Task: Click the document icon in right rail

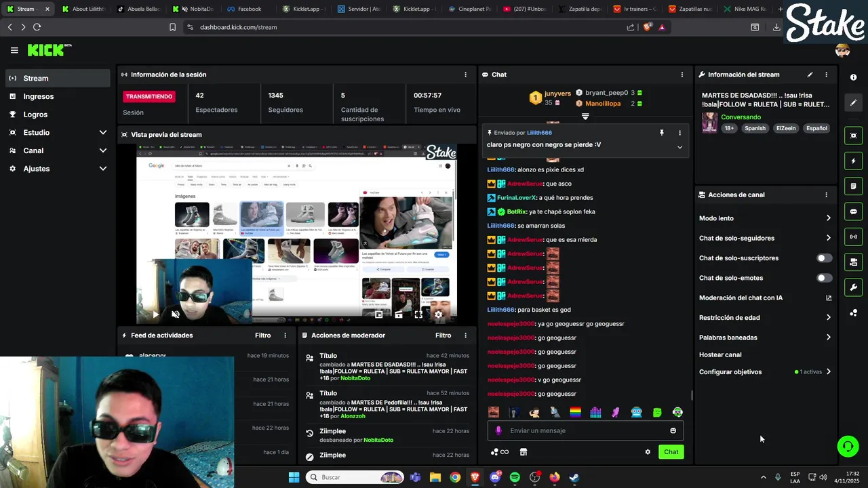Action: (854, 186)
